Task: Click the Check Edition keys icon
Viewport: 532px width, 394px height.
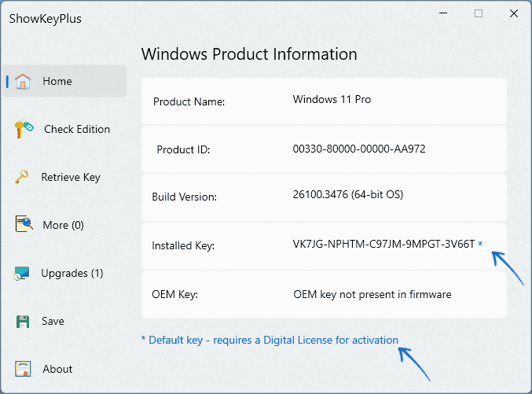Action: (x=23, y=129)
